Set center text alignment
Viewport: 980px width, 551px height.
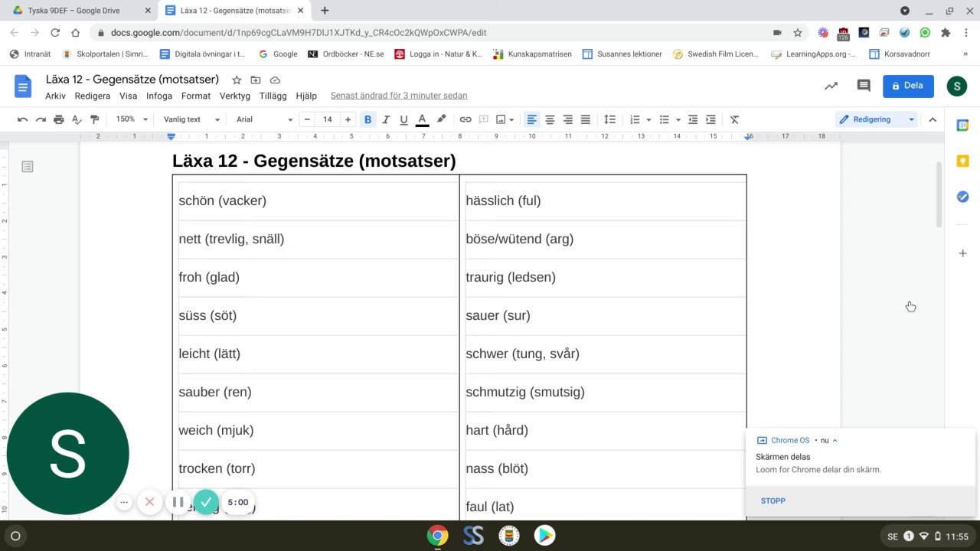click(x=550, y=119)
